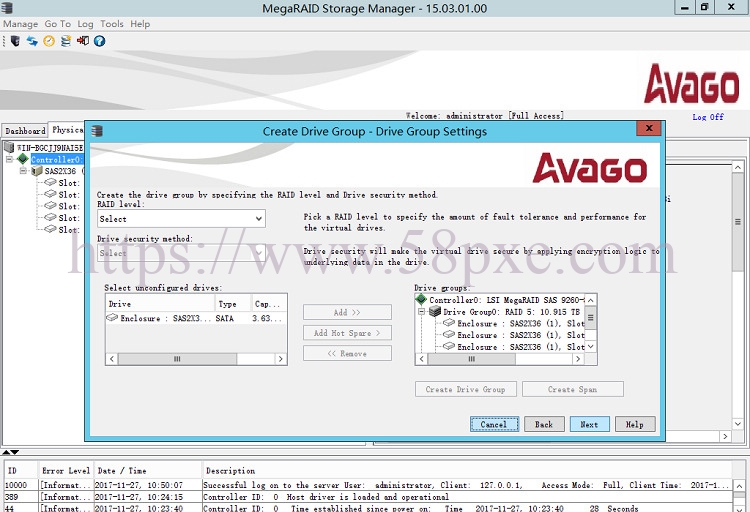The image size is (750, 512).
Task: Click down arrow of Drive groups vertical scrollbar
Action: click(x=591, y=346)
